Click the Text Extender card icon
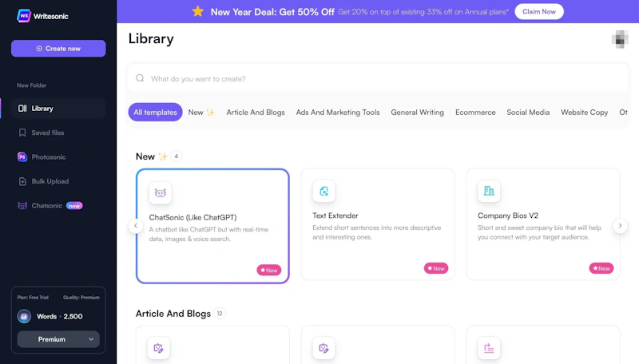Screen dimensions: 639x364 point(324,191)
